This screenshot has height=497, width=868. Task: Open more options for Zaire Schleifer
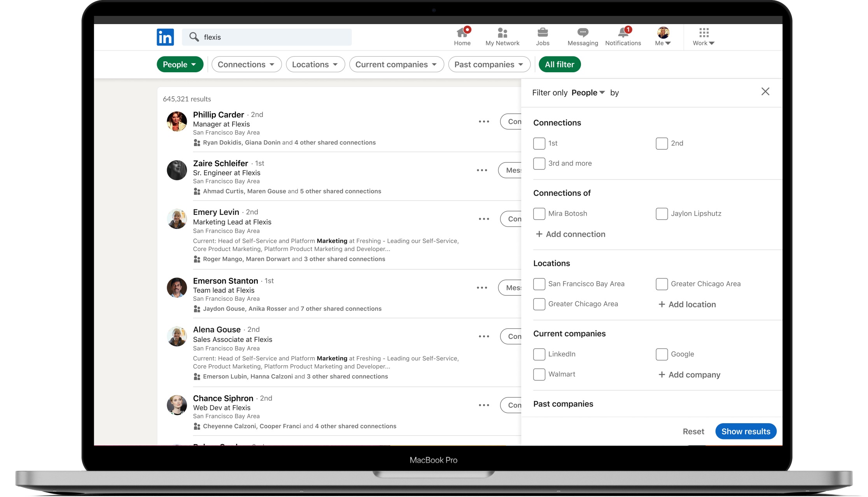[482, 170]
